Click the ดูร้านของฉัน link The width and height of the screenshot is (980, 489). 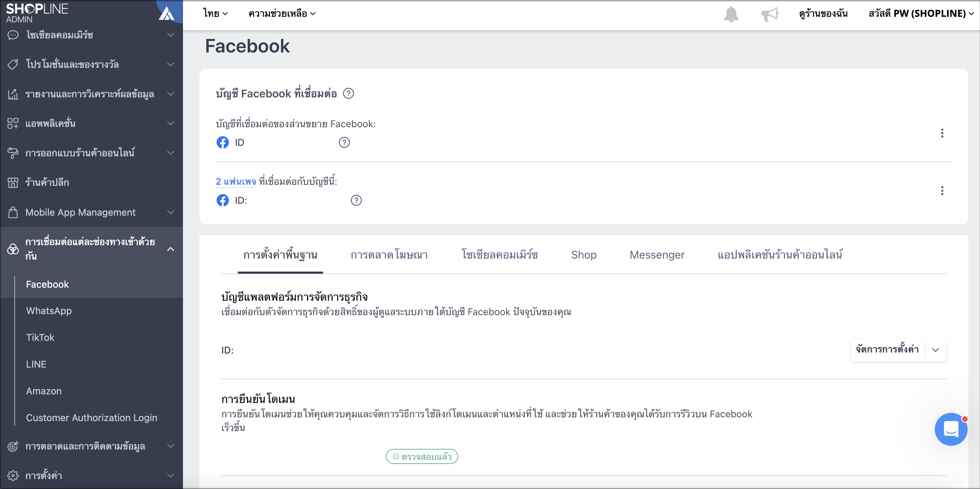(x=823, y=14)
